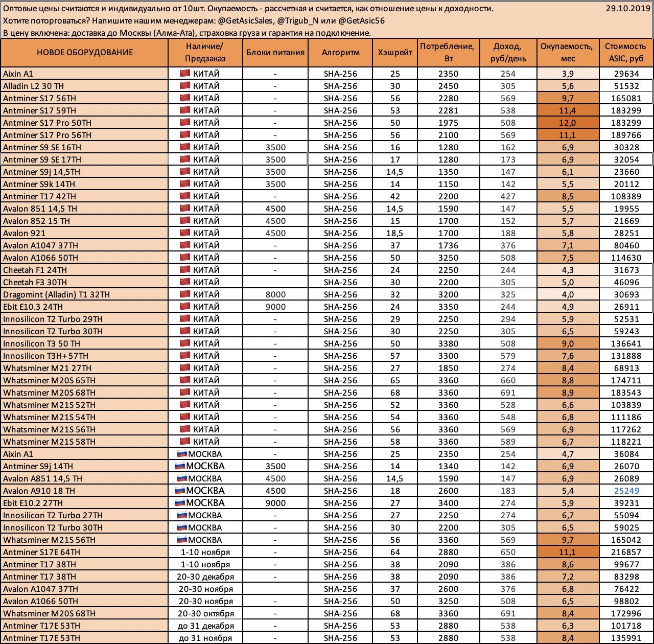The image size is (654, 644).
Task: Click the China flag in Antminer S9k 14TH row
Action: [185, 184]
